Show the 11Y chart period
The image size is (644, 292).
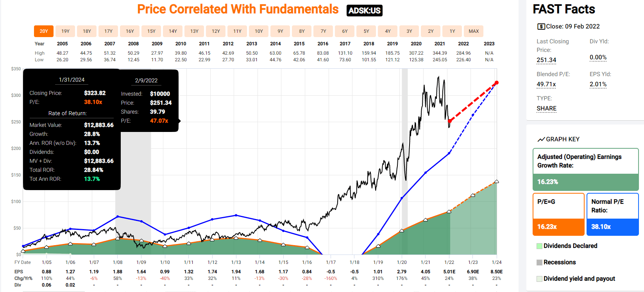237,31
